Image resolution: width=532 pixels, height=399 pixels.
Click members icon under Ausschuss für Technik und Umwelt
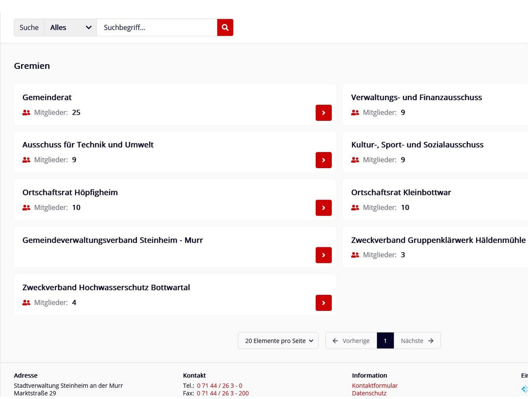[x=26, y=160]
